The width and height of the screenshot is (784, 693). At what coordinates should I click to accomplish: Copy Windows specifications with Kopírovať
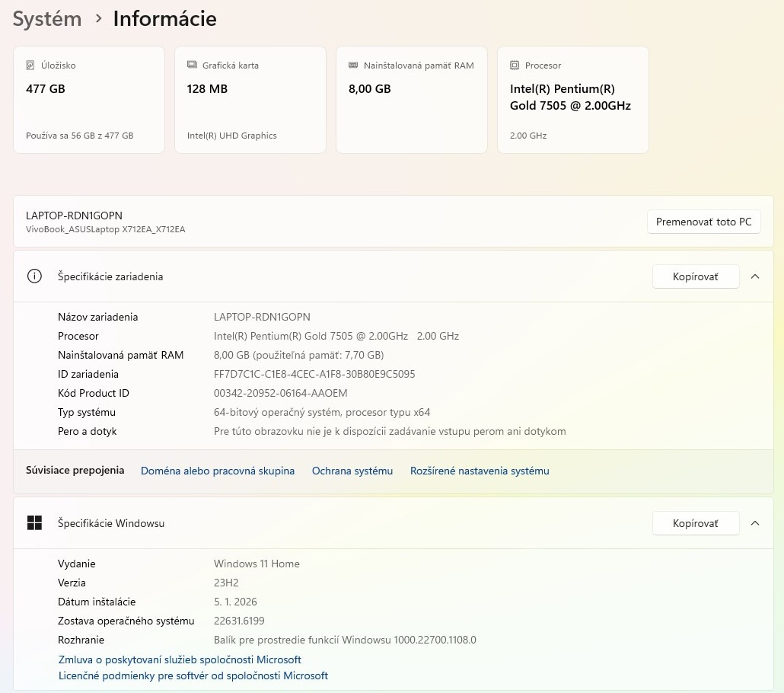pyautogui.click(x=695, y=523)
